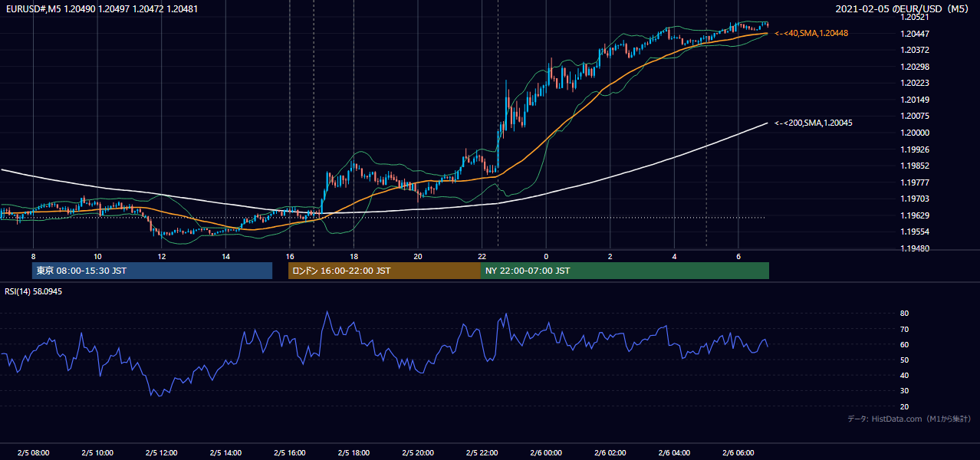Click the 2/5 22:00 date label at bottom

(x=482, y=453)
